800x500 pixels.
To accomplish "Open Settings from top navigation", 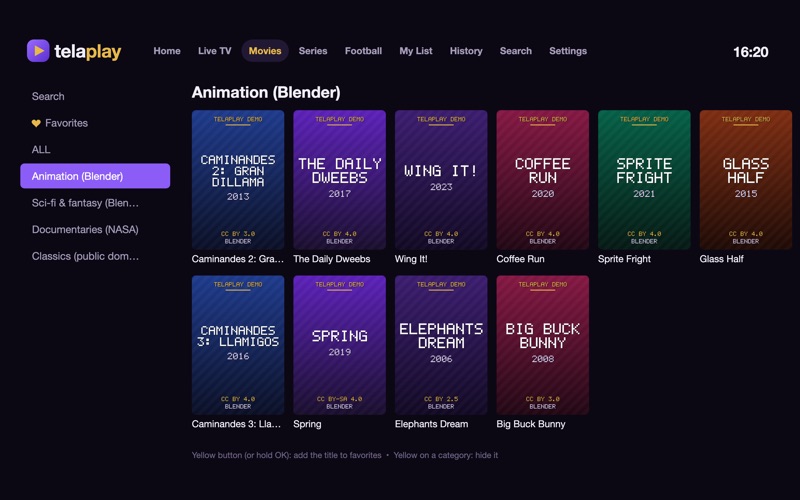I will click(568, 51).
